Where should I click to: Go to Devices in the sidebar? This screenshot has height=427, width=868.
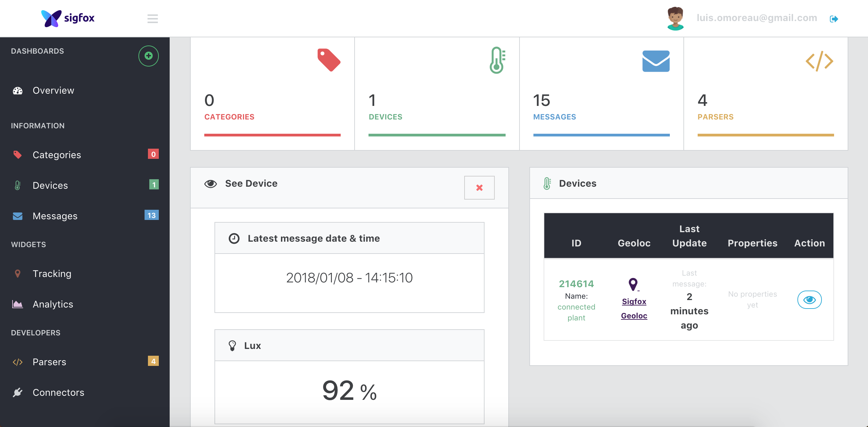[50, 186]
